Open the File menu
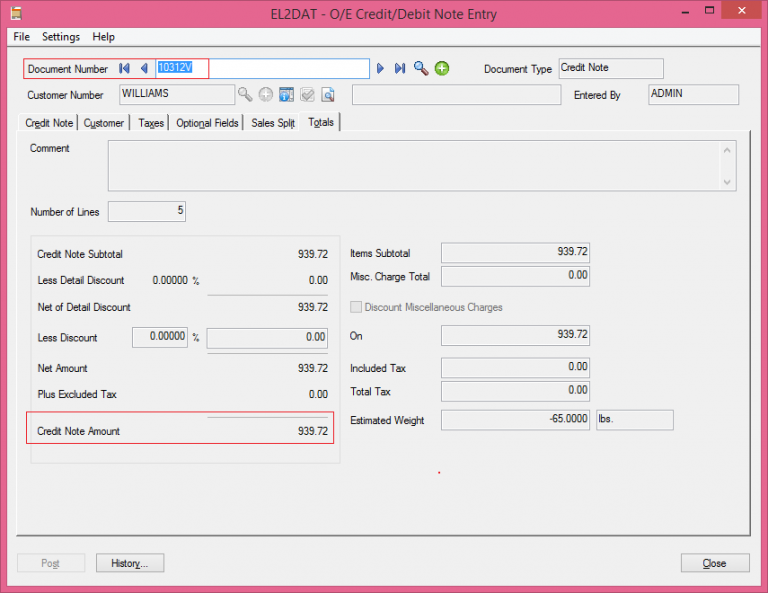This screenshot has width=768, height=593. [21, 36]
